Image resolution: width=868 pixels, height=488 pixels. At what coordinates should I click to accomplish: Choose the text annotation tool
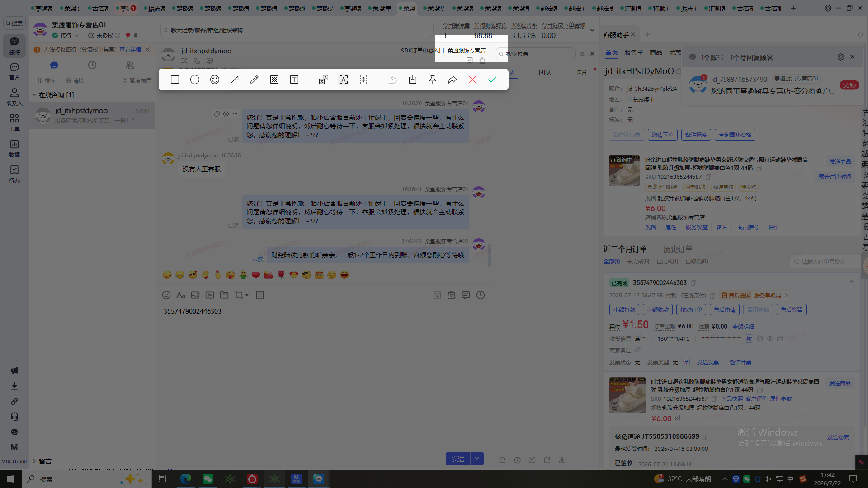point(294,80)
